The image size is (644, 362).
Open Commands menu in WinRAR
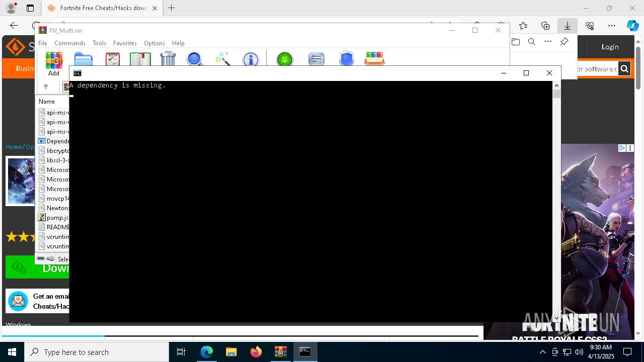(70, 43)
